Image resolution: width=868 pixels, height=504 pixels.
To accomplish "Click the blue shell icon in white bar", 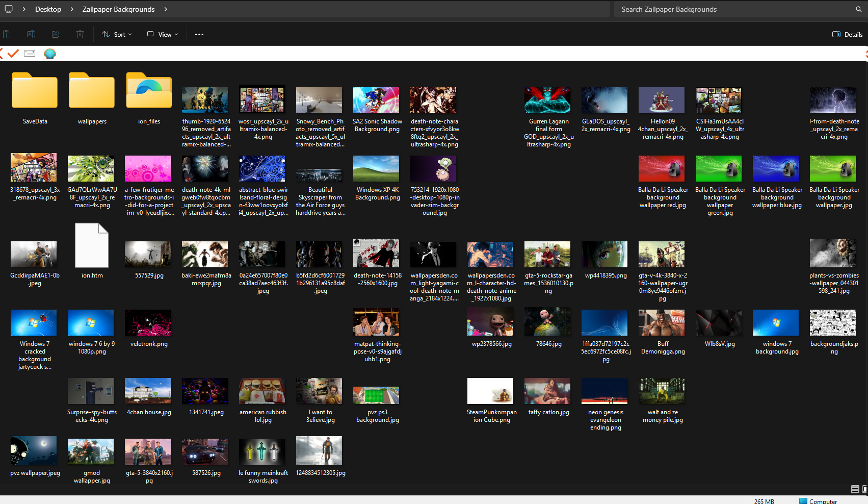I will (50, 54).
